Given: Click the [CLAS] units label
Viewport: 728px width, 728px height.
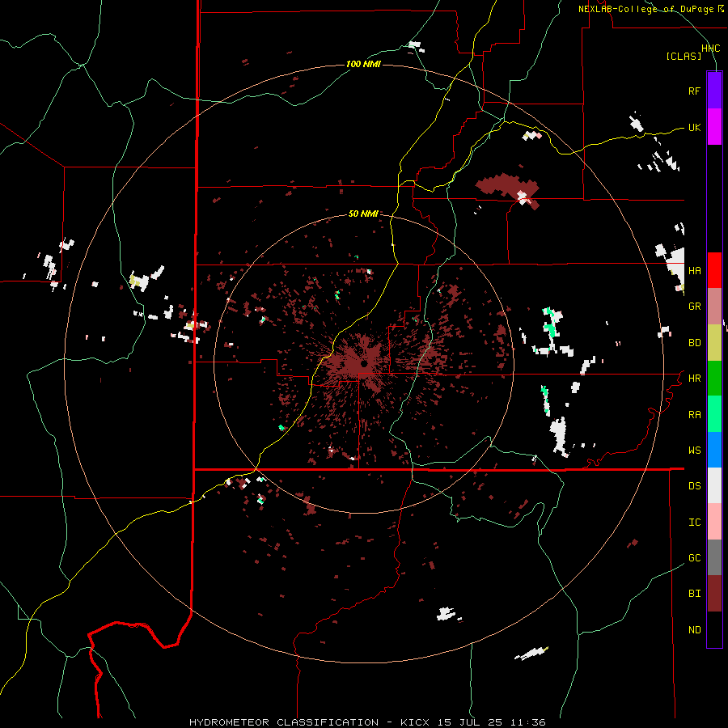Looking at the screenshot, I should [x=684, y=56].
